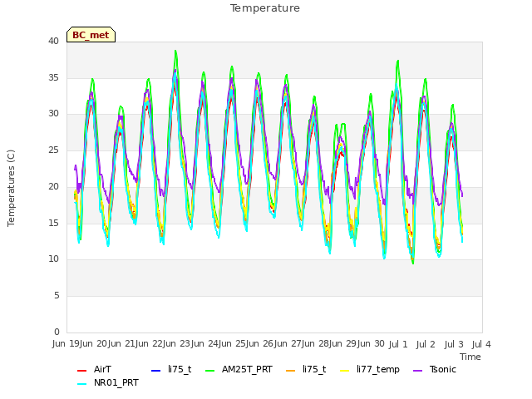
Task: Click the green AM25T_PRT legend swatch
Action: pos(210,370)
